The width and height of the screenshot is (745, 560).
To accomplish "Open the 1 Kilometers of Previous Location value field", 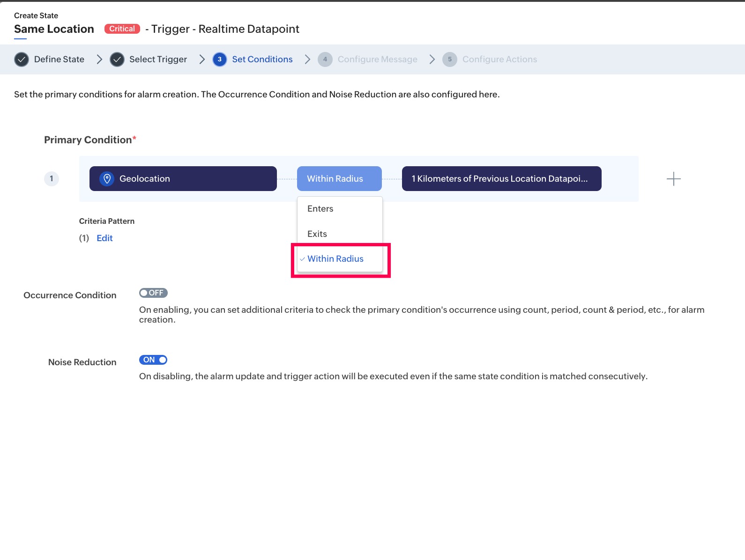I will point(502,179).
